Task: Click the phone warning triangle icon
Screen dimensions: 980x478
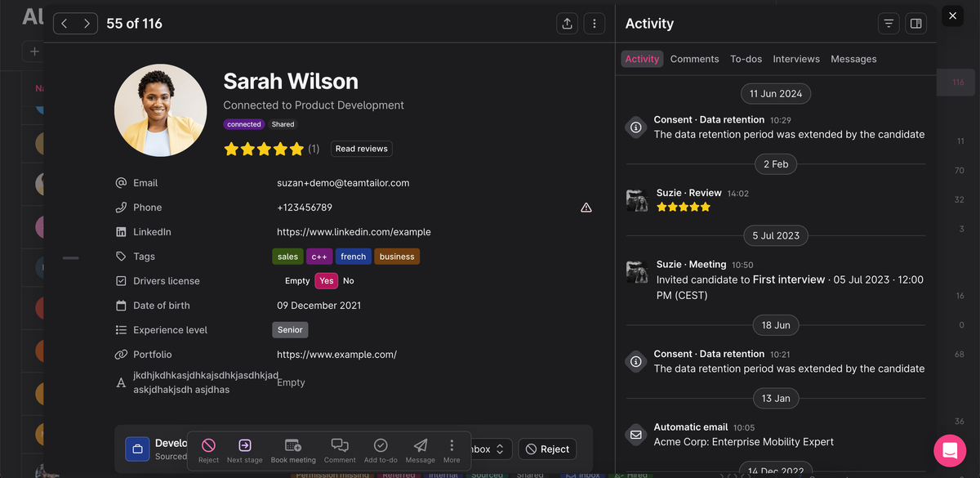Action: point(586,208)
